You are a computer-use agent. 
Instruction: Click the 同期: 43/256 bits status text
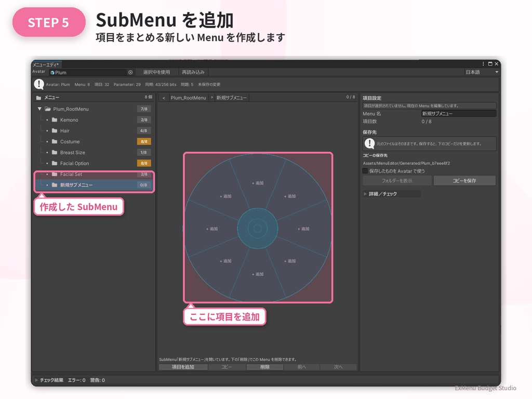point(161,85)
